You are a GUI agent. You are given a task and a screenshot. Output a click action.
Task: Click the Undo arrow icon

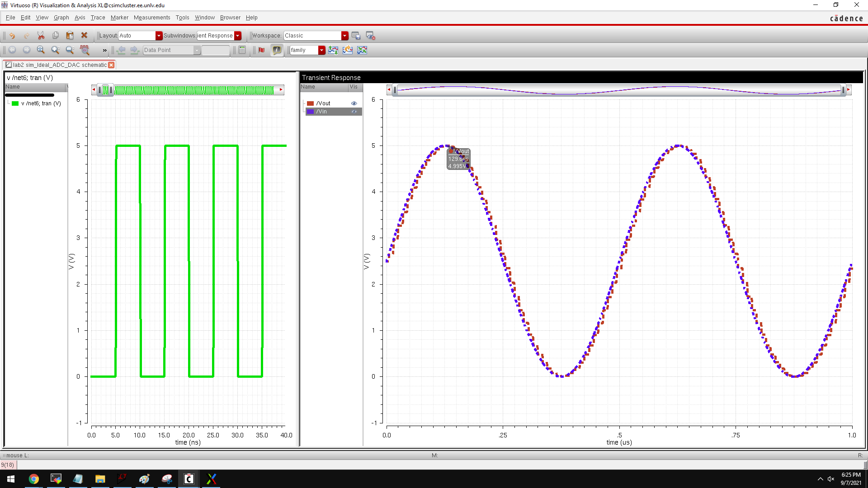12,36
